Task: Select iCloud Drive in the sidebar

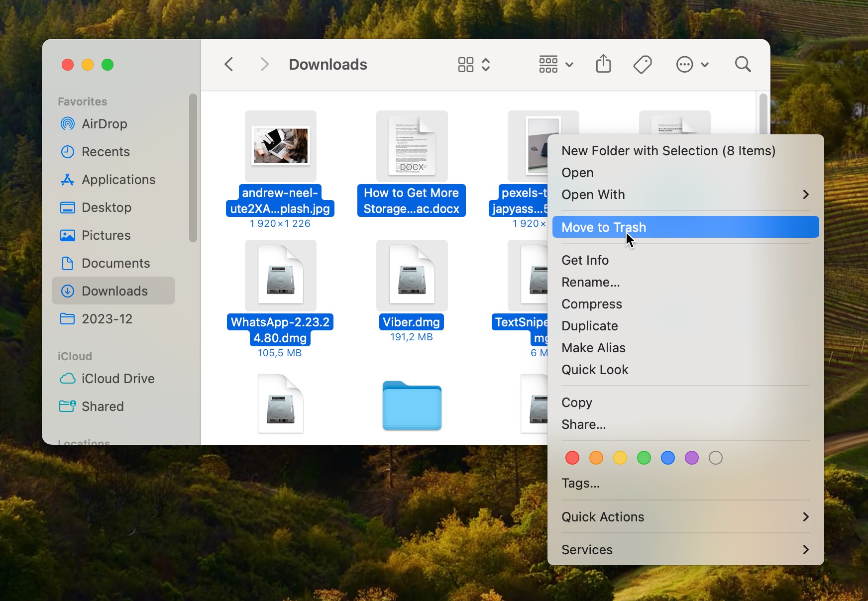Action: click(x=118, y=379)
